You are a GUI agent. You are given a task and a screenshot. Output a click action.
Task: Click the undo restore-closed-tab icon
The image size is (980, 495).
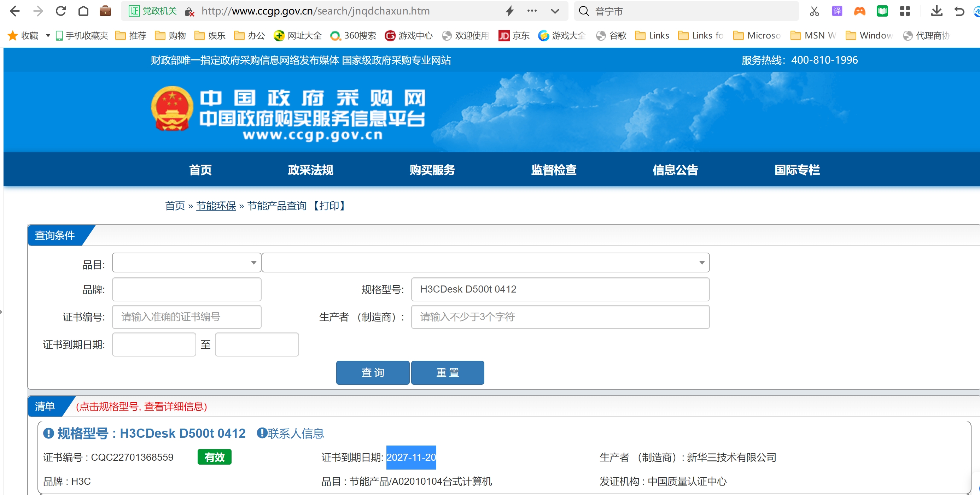click(959, 11)
